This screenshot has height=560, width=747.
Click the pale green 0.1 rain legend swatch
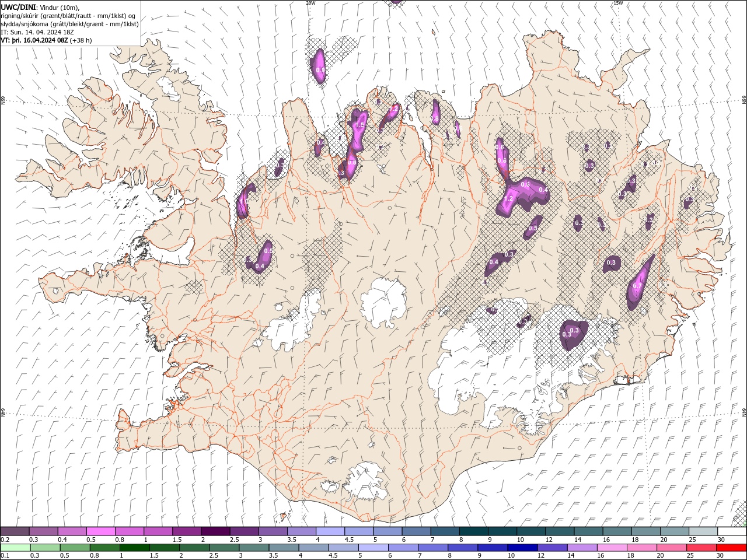(x=15, y=548)
